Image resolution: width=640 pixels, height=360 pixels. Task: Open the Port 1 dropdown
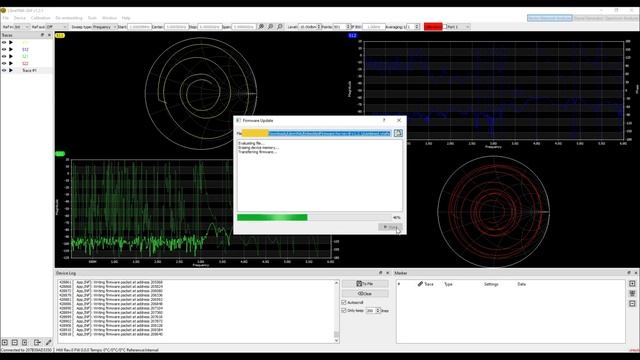click(x=459, y=27)
